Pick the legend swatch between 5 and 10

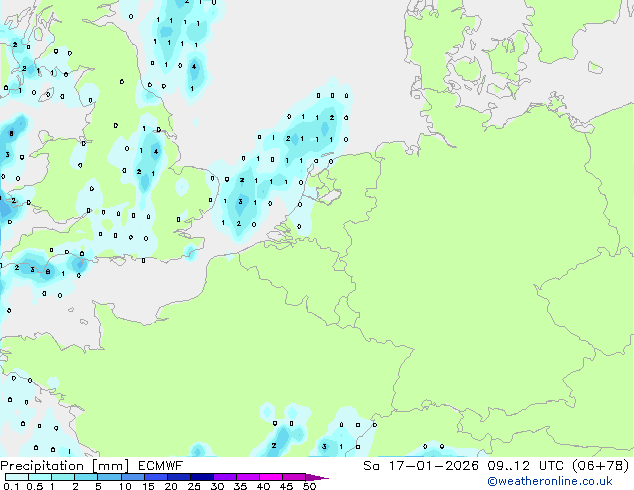[109, 477]
